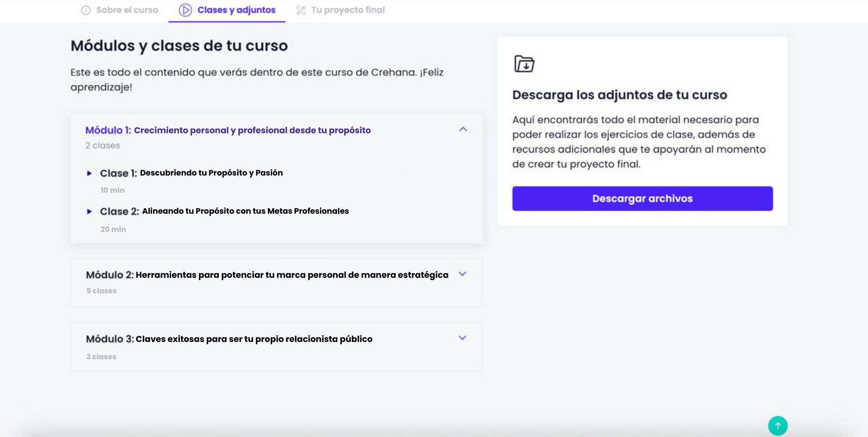Expand Módulo 2 with the down chevron
868x437 pixels.
[x=462, y=274]
